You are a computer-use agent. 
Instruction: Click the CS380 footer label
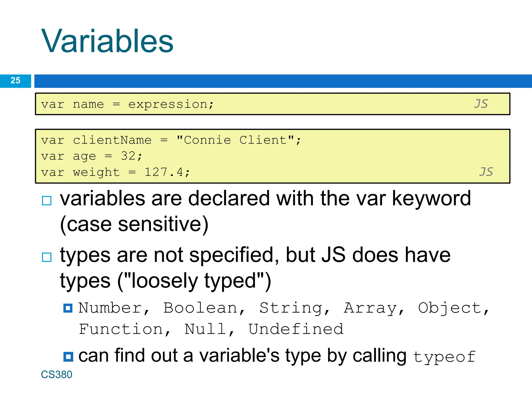(56, 375)
